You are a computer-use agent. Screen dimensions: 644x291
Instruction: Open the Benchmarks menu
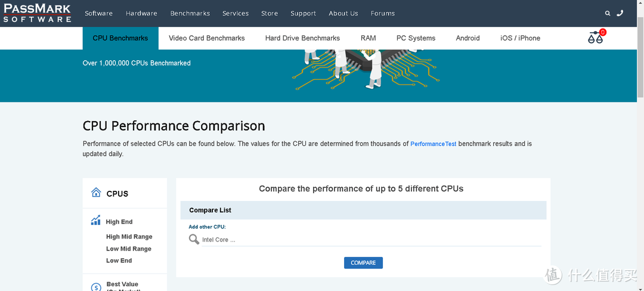[190, 13]
